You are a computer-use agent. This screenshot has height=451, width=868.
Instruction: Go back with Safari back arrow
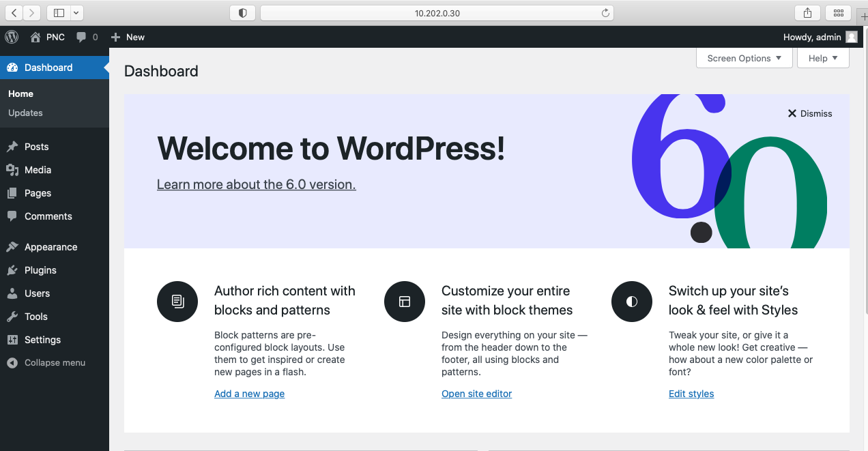click(14, 13)
